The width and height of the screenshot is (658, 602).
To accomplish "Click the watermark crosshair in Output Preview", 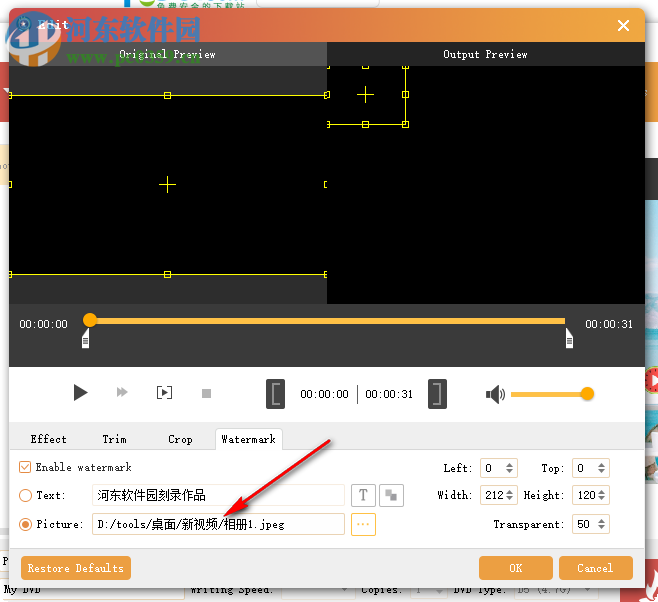I will click(x=366, y=94).
